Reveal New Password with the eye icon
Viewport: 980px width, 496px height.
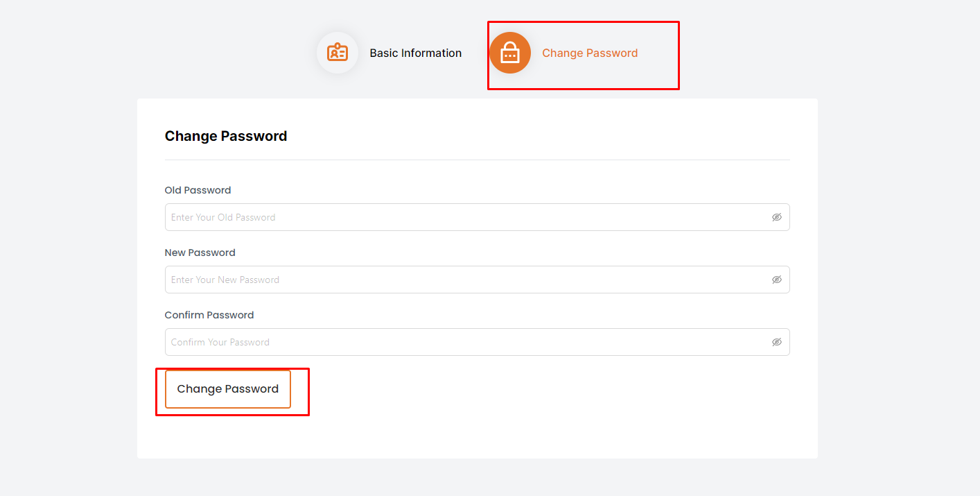coord(776,280)
